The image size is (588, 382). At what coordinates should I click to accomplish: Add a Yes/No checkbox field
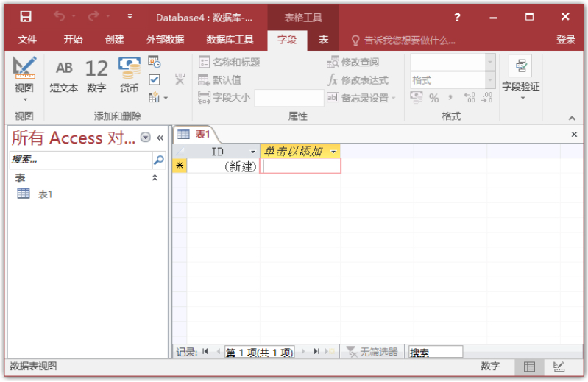point(154,79)
